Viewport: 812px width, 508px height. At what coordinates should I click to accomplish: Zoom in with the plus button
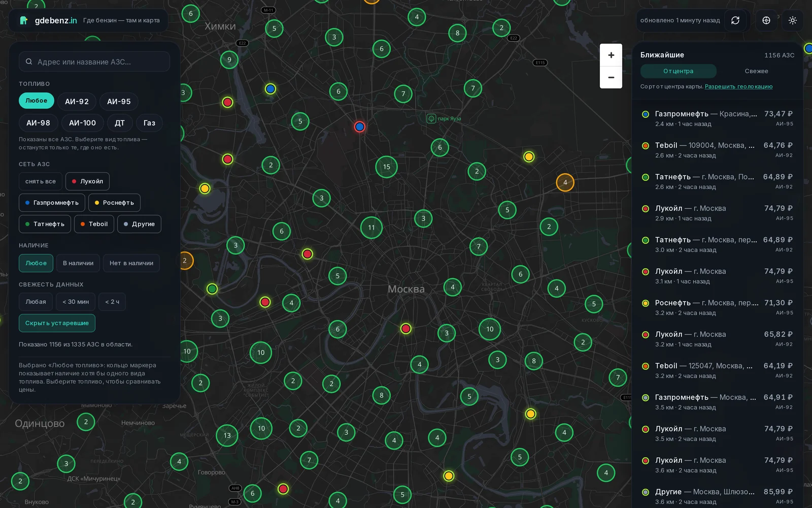tap(611, 55)
